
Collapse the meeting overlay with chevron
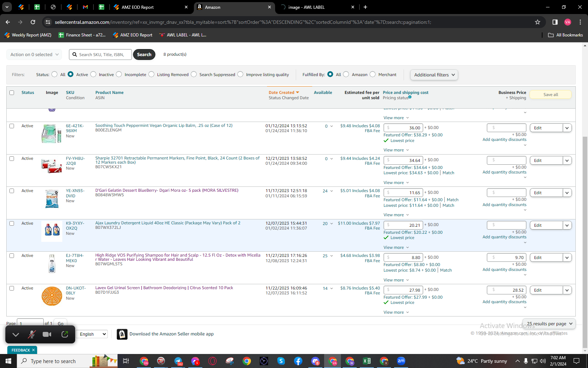point(16,334)
